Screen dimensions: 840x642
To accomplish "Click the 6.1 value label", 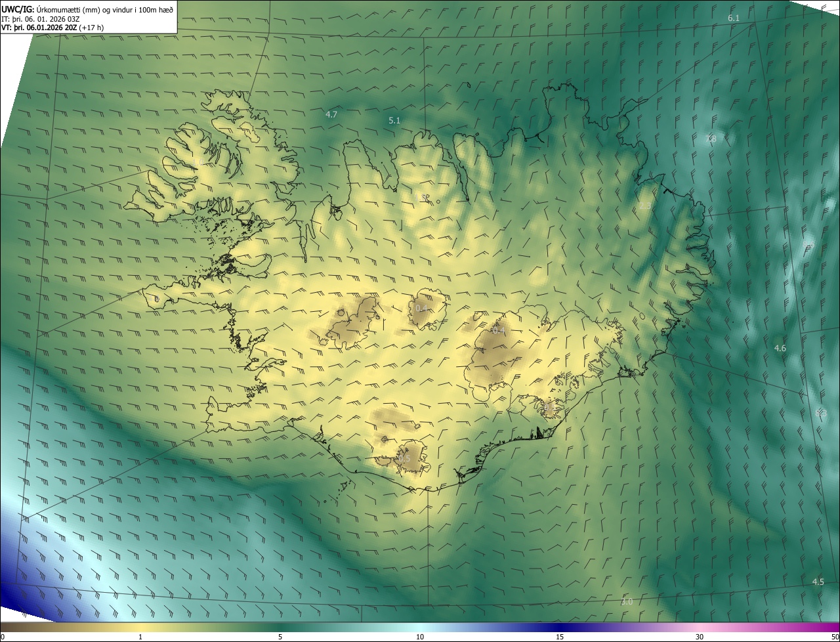I will tap(734, 18).
